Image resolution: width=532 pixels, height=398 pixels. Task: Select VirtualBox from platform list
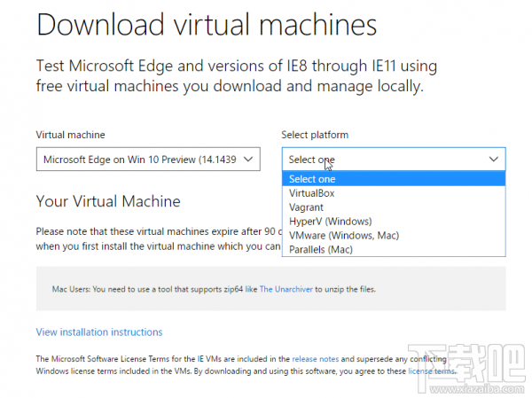pos(394,193)
